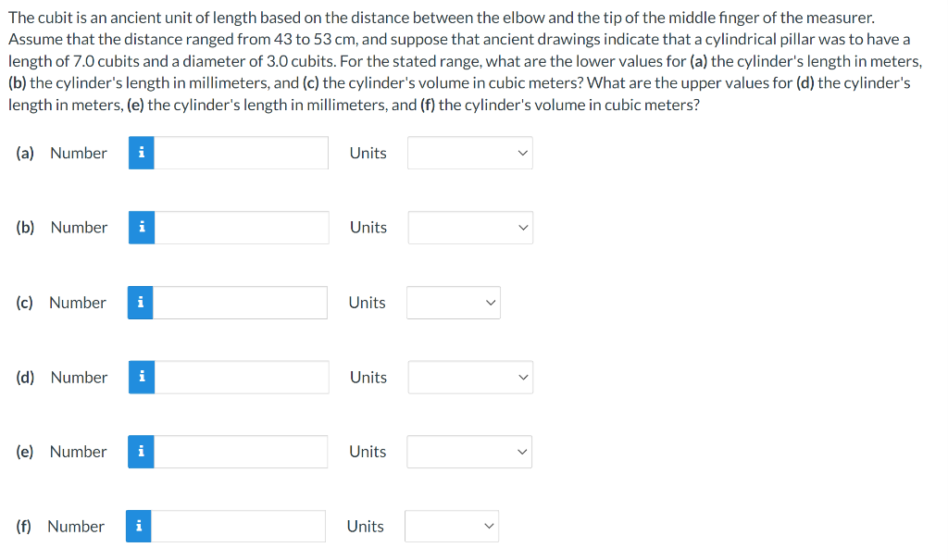Screen dimensions: 948x560
Task: Focus the Number field for part (e)
Action: point(241,452)
